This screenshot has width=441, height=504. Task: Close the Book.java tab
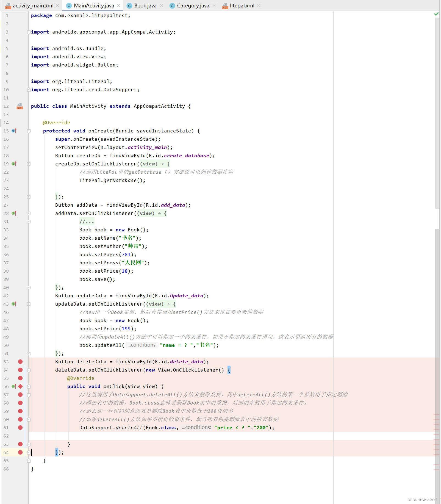(x=161, y=5)
